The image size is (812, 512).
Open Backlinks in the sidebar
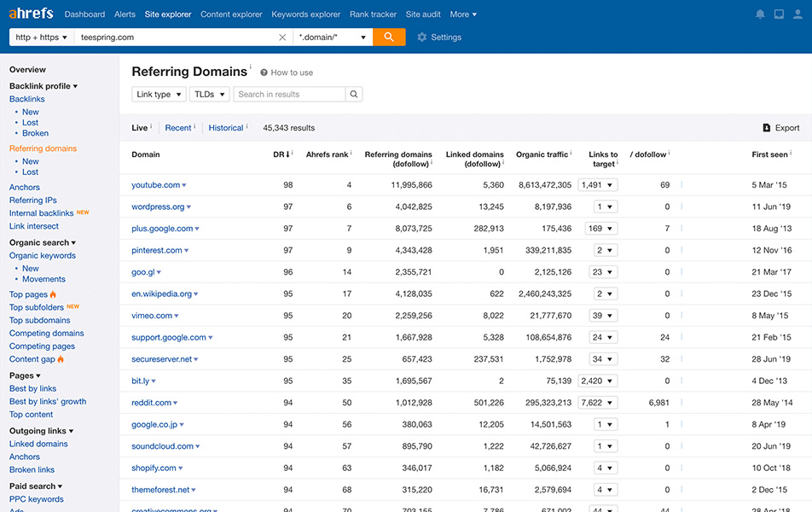tap(26, 98)
